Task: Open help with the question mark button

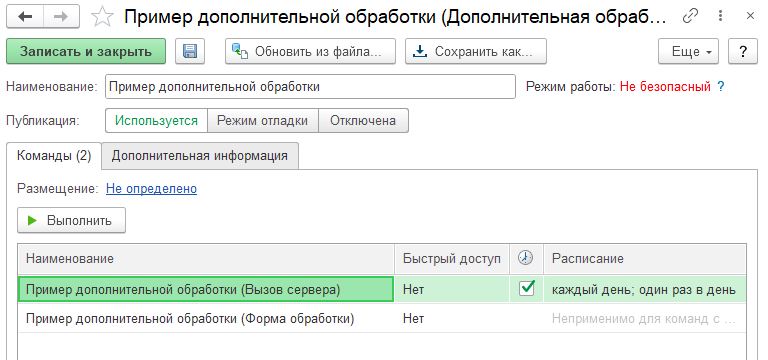Action: 743,51
